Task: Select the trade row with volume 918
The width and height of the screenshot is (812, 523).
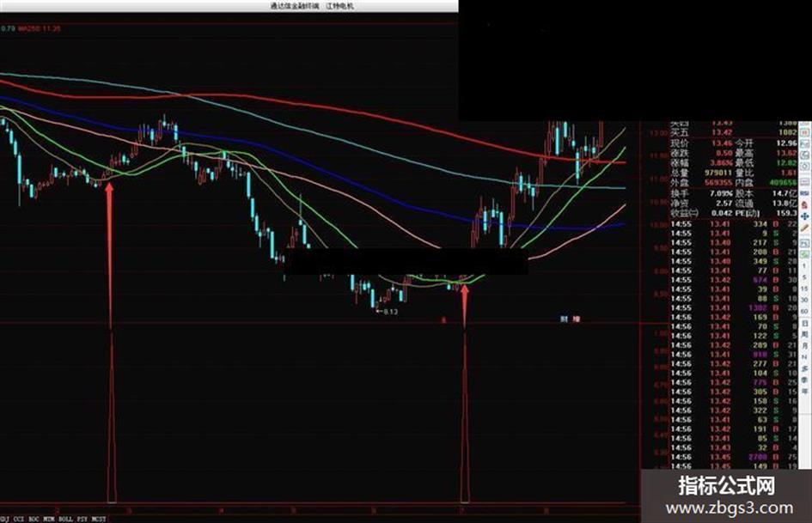Action: pos(734,355)
